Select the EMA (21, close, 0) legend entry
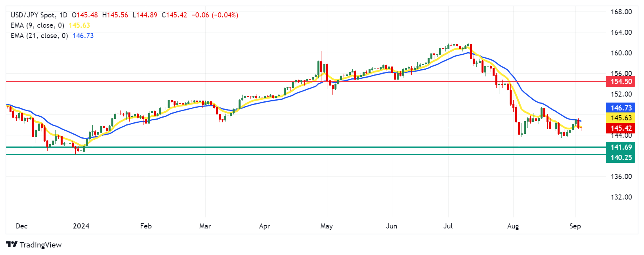Viewport: 644px width, 255px height. pyautogui.click(x=39, y=36)
